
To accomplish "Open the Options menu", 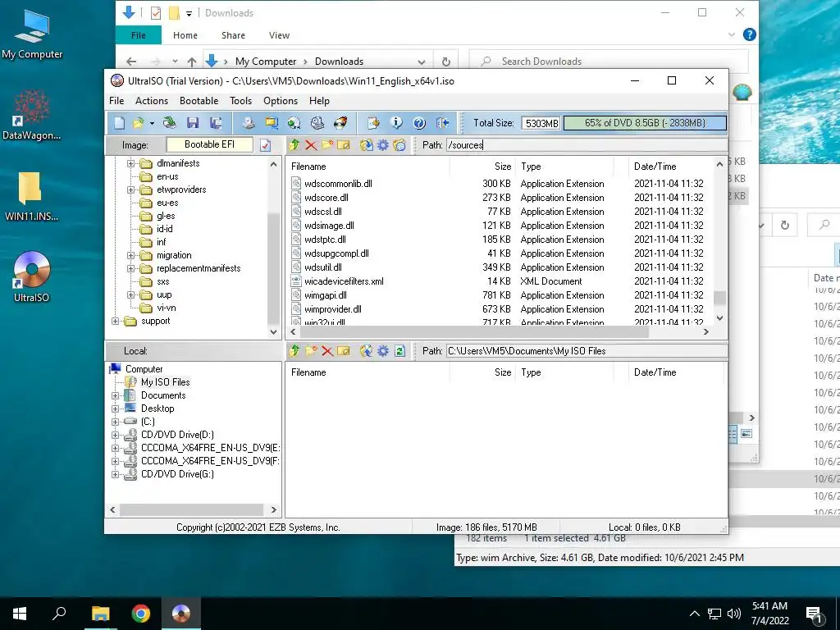I will click(281, 101).
